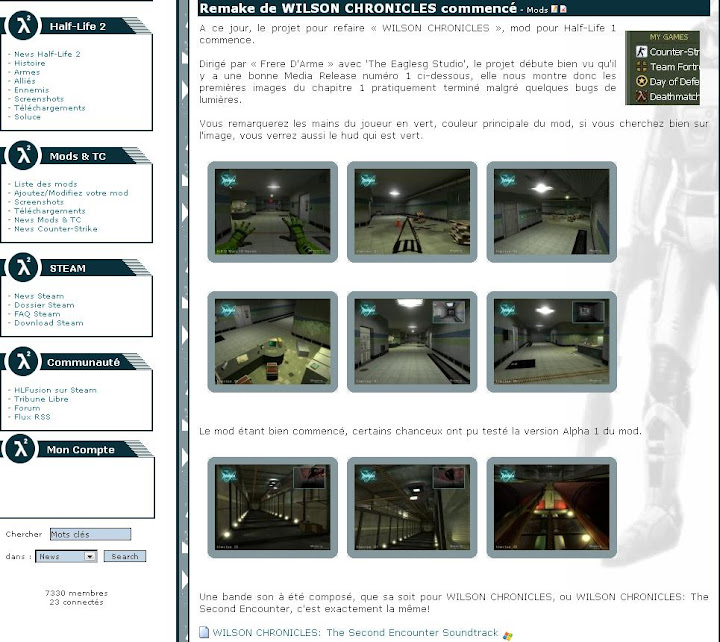Go to News Half-Life 2
The height and width of the screenshot is (642, 720).
click(x=47, y=54)
